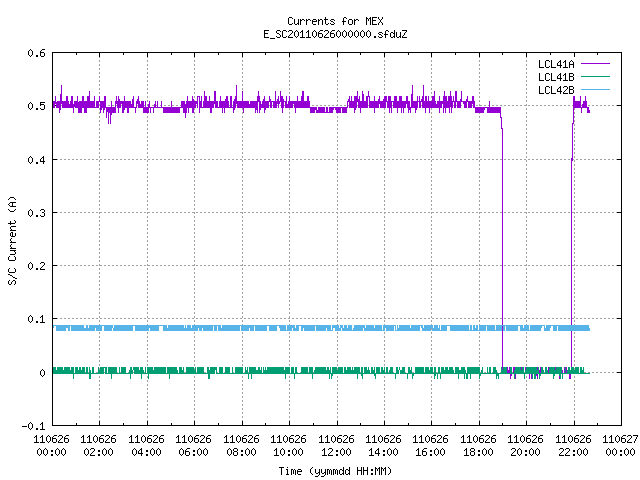Image resolution: width=640 pixels, height=480 pixels.
Task: Click the '110626 06:00' x-axis tick label
Action: [193, 446]
